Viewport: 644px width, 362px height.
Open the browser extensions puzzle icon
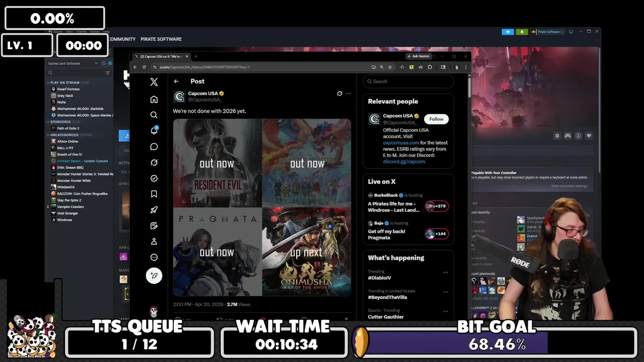click(x=430, y=67)
